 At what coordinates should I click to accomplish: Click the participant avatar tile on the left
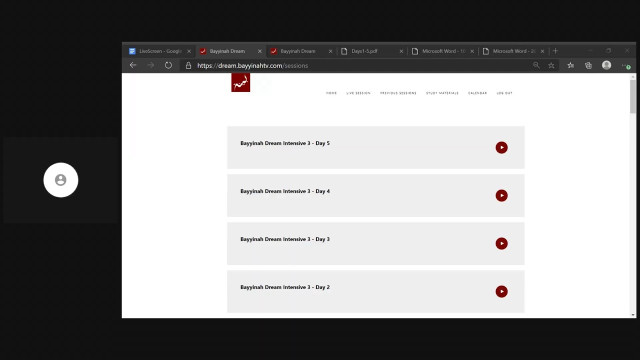tap(61, 180)
